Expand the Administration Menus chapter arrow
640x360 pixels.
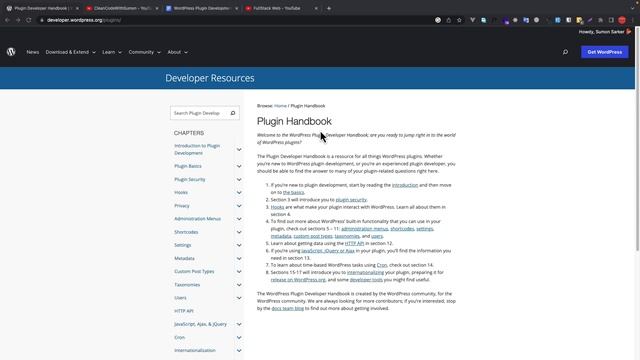pyautogui.click(x=239, y=219)
